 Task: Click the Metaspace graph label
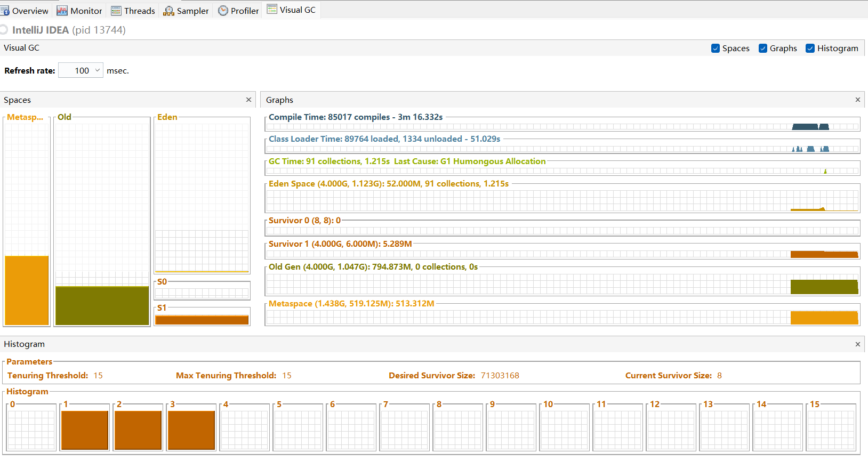coord(351,304)
